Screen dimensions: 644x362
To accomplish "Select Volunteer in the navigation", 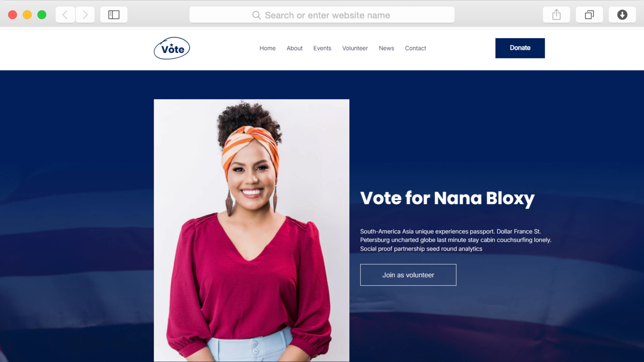I will pos(355,48).
